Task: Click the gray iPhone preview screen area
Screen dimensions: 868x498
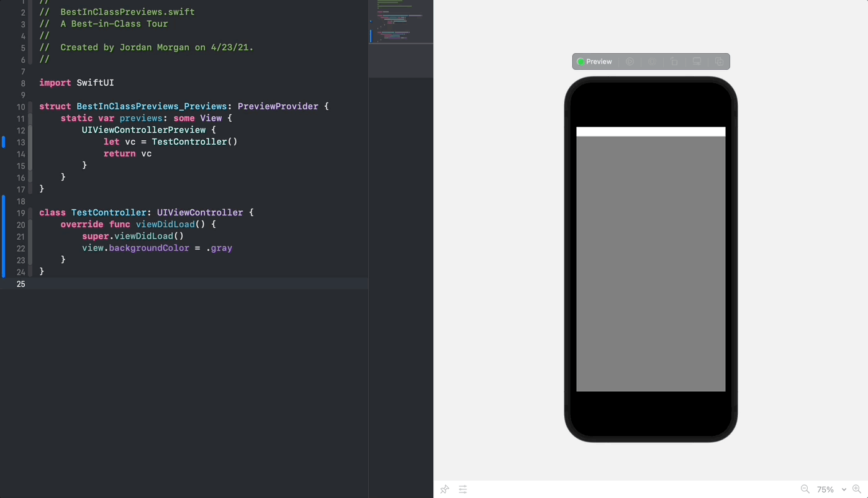Action: [x=651, y=261]
